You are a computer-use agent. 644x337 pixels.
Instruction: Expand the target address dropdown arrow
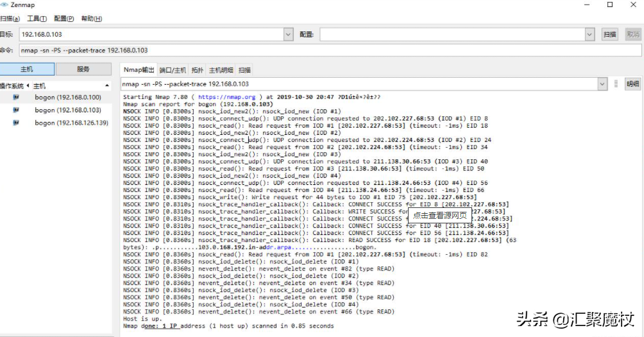288,35
